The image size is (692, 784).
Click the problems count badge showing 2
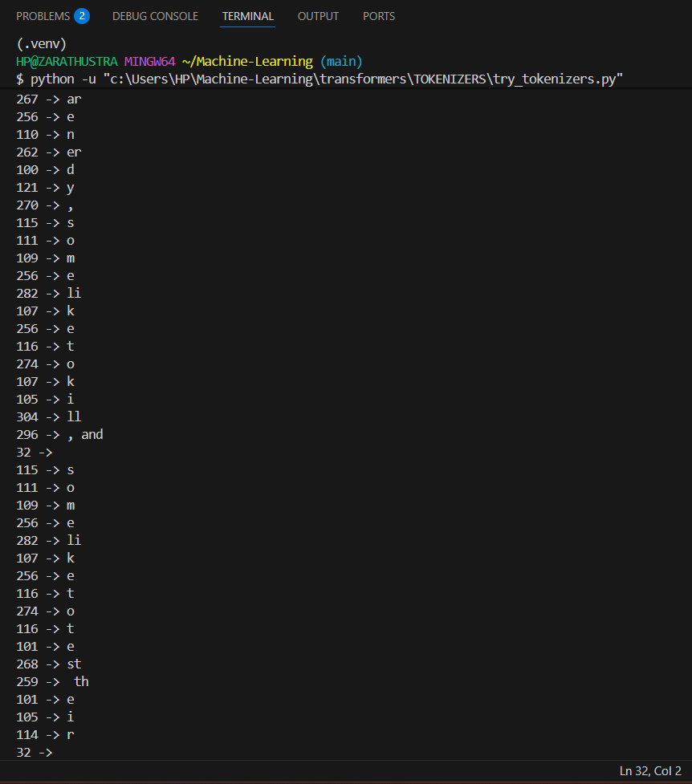(x=82, y=16)
